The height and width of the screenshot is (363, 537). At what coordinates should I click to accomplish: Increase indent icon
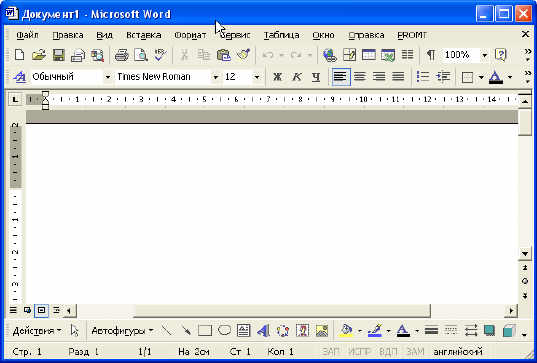coord(442,77)
